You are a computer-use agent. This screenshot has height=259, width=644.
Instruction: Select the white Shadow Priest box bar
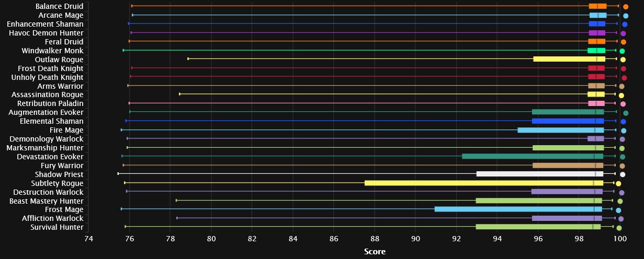click(540, 174)
